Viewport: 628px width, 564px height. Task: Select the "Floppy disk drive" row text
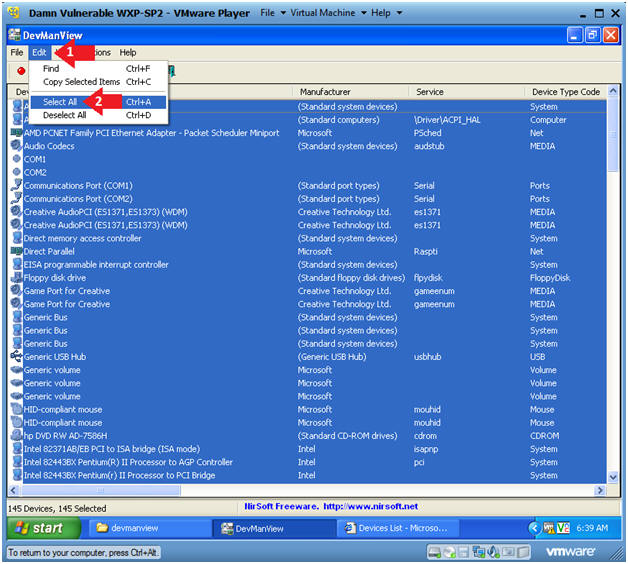tap(55, 277)
